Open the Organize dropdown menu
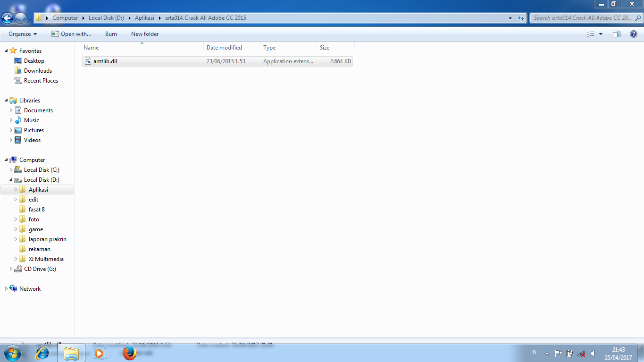This screenshot has width=644, height=362. coord(22,34)
